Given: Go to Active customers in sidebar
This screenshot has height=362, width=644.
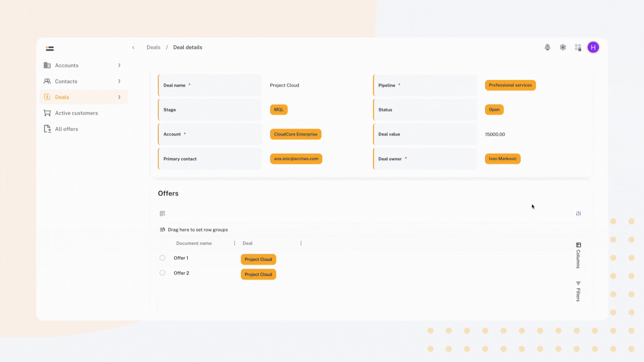Looking at the screenshot, I should (x=76, y=113).
